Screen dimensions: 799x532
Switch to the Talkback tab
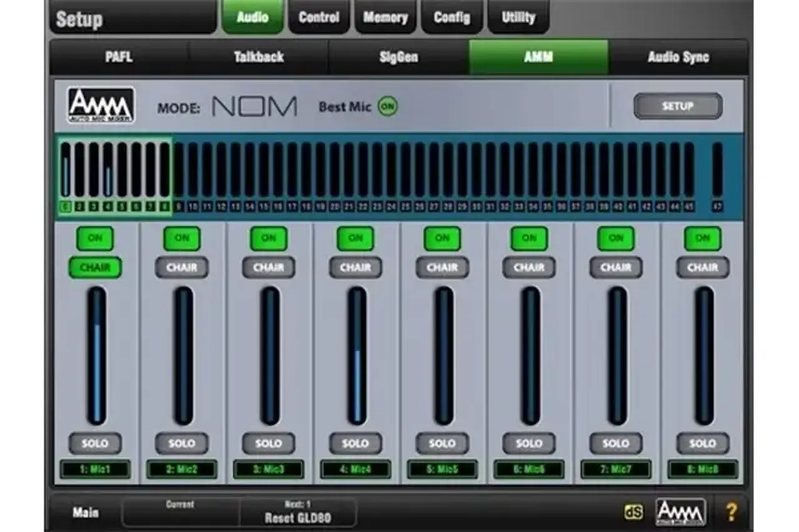pos(258,57)
